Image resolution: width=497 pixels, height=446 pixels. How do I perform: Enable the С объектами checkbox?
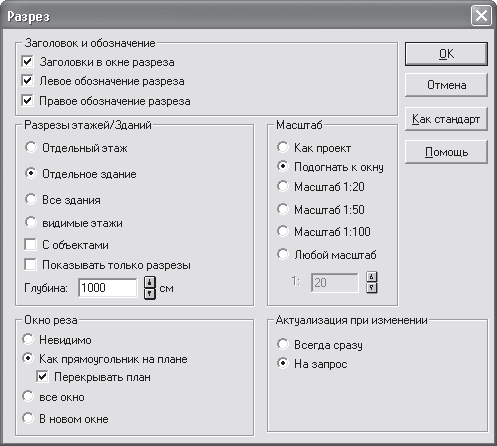click(30, 245)
